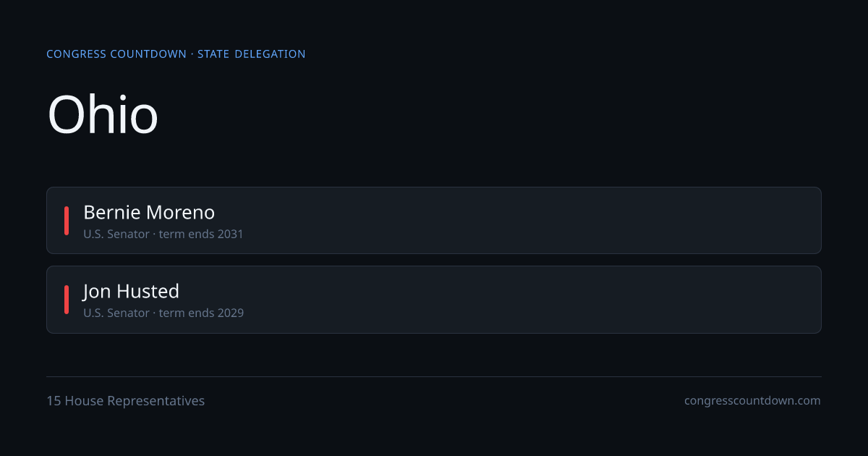Visit the congresscountdown.com footer link
Screen dimensions: 868x456
[x=752, y=401]
